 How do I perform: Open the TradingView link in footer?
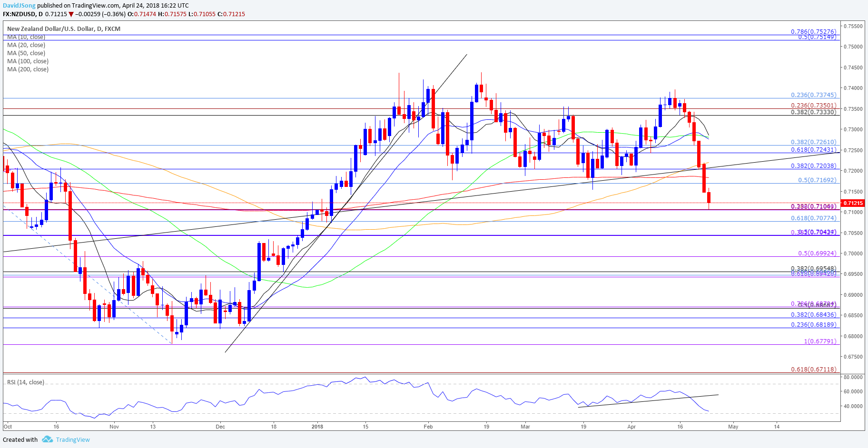[x=73, y=440]
